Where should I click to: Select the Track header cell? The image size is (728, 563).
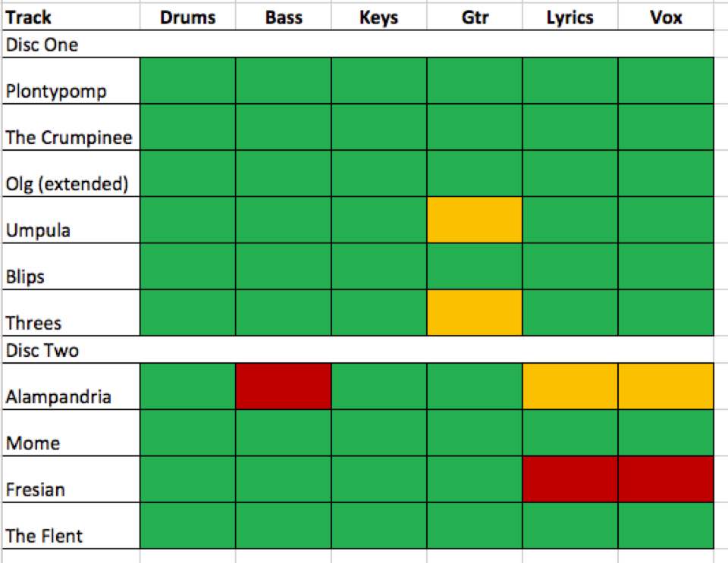coord(71,17)
